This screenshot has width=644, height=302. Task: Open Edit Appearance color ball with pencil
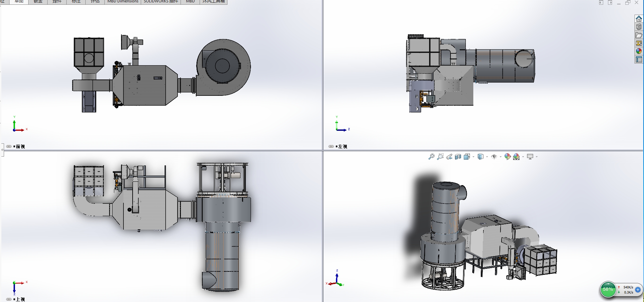(508, 157)
